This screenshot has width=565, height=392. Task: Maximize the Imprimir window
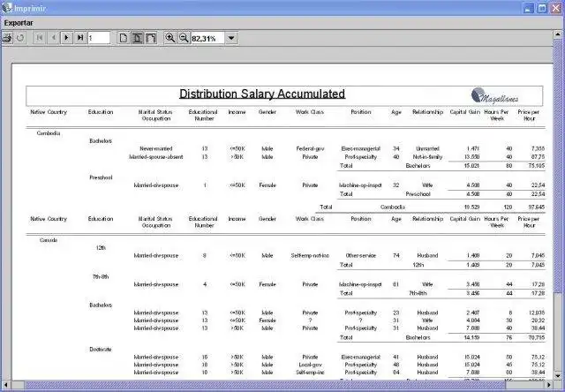(x=542, y=8)
